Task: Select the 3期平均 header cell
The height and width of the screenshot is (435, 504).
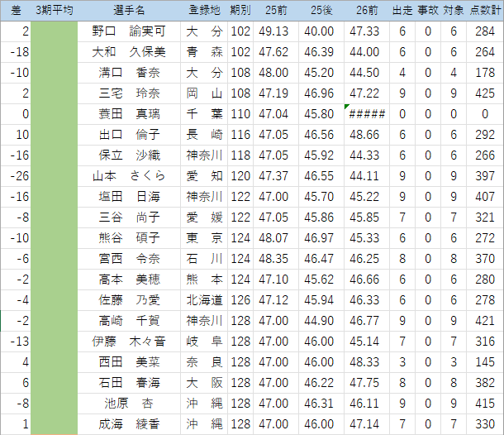Action: click(x=55, y=10)
